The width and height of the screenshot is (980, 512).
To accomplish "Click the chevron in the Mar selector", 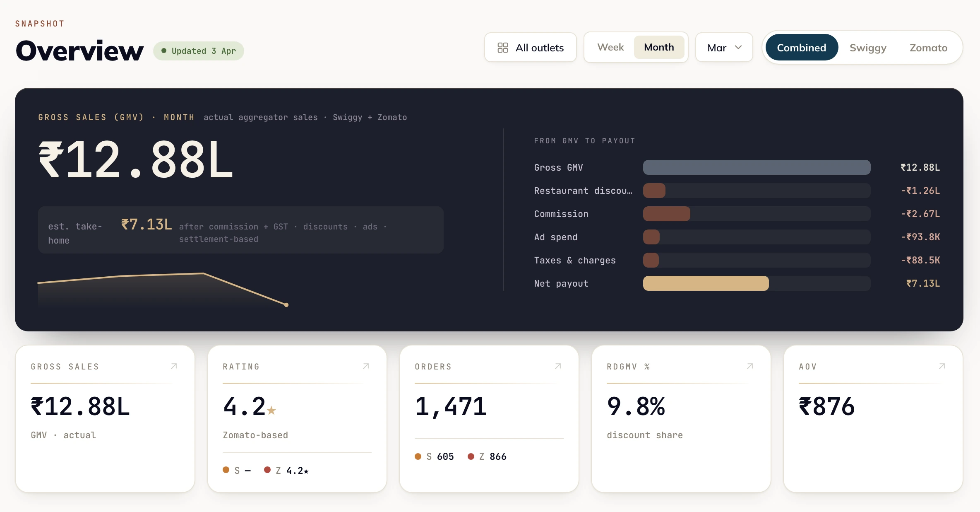I will pyautogui.click(x=738, y=48).
